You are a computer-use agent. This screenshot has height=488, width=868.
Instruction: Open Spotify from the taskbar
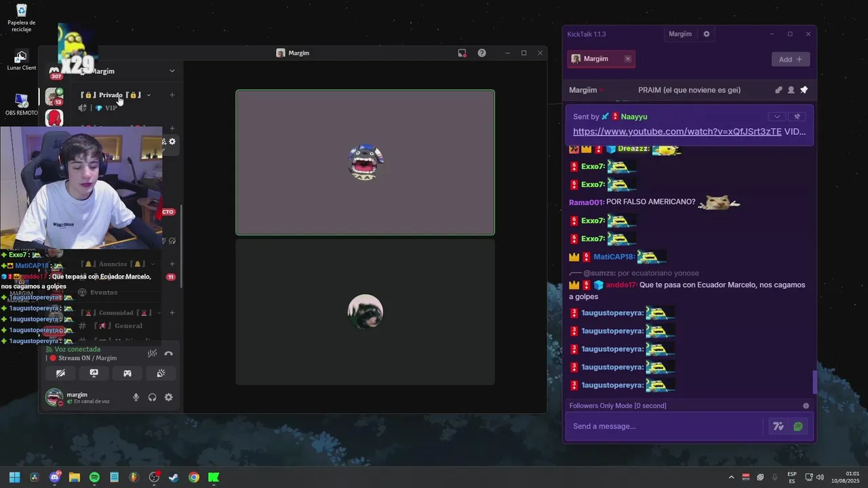click(94, 477)
